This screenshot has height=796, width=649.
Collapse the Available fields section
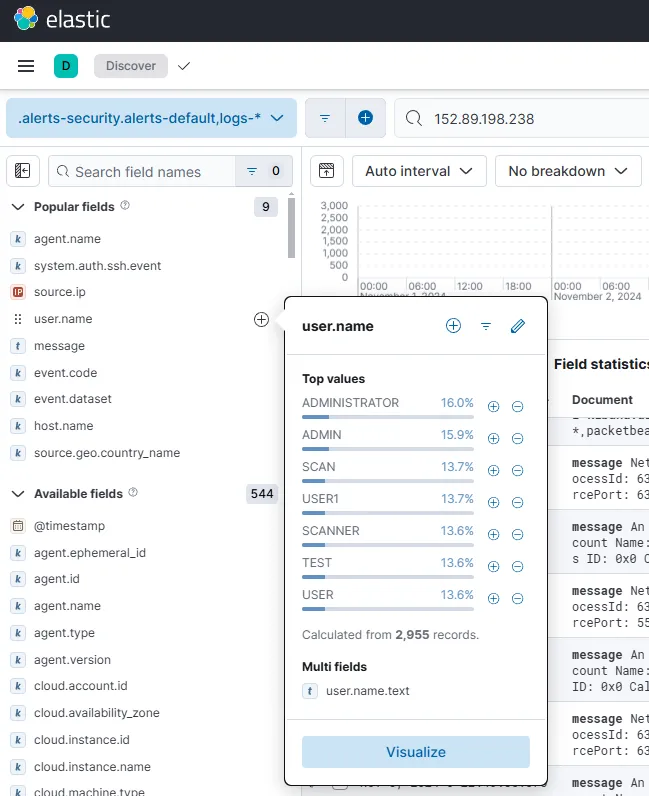point(18,493)
